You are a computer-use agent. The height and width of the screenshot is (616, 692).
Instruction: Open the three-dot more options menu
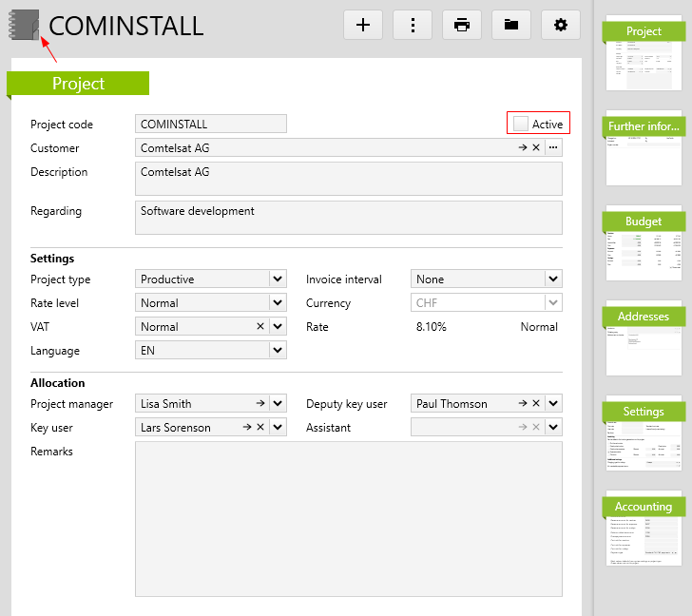tap(413, 26)
